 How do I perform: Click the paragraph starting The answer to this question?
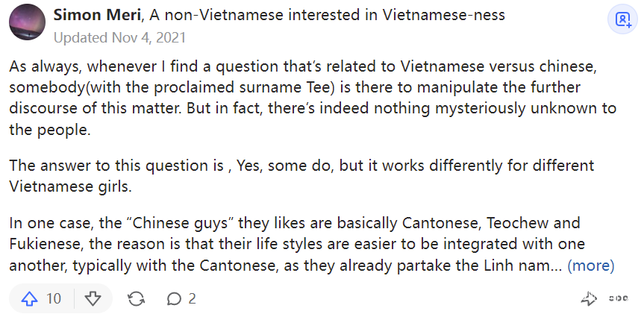(301, 175)
